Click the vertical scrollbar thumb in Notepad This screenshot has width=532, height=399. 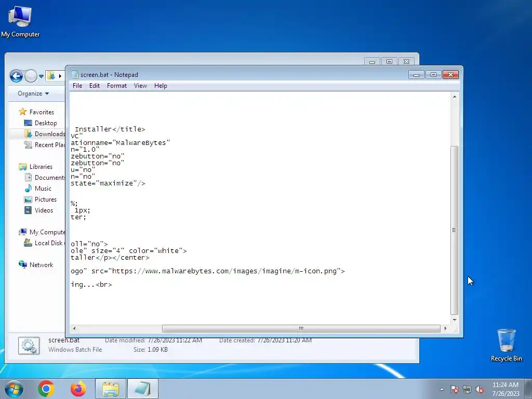[x=454, y=230]
